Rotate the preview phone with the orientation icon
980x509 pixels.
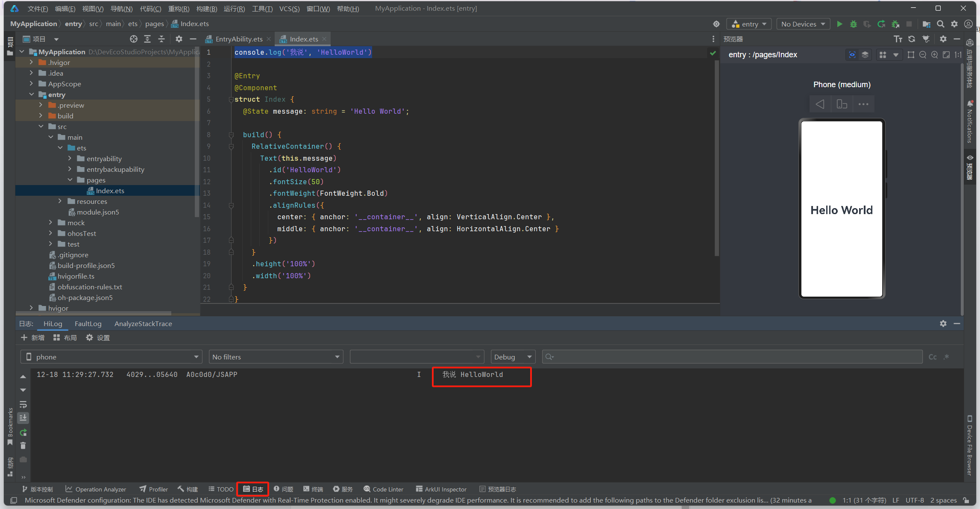842,104
